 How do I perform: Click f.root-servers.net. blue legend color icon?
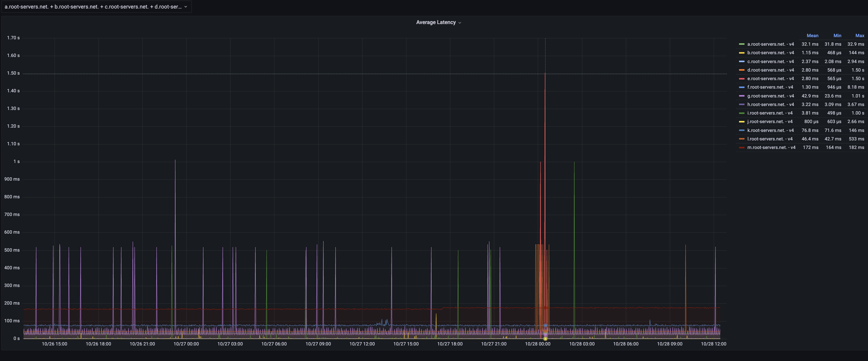tap(742, 87)
